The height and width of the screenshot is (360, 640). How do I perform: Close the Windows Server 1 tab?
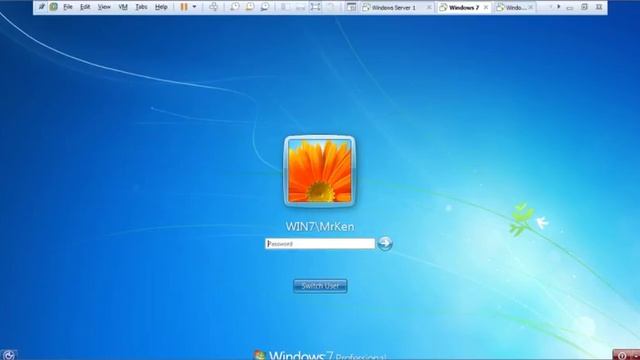pyautogui.click(x=429, y=7)
